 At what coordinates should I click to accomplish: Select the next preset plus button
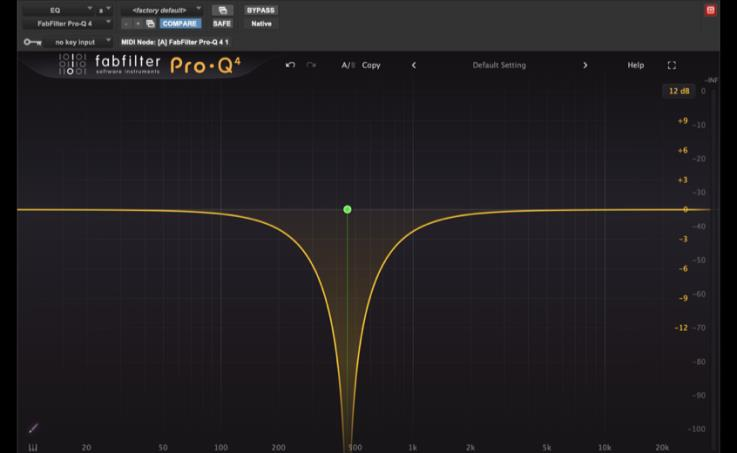(138, 23)
